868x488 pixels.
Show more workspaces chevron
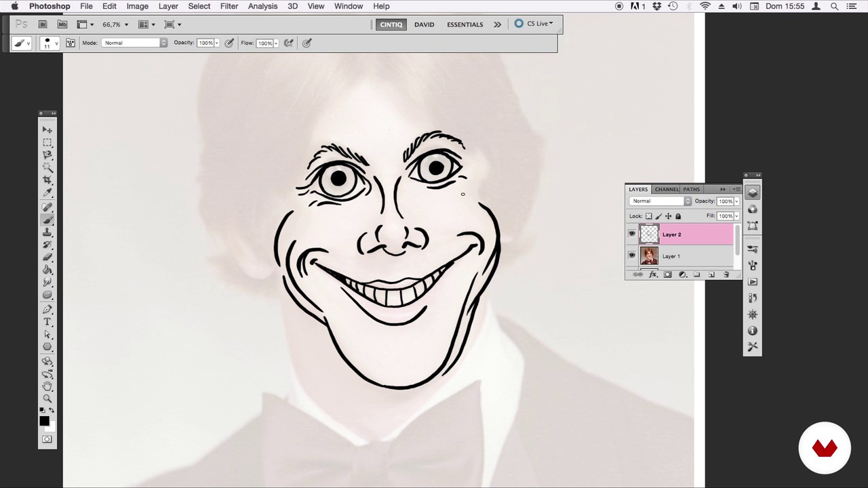tap(497, 24)
